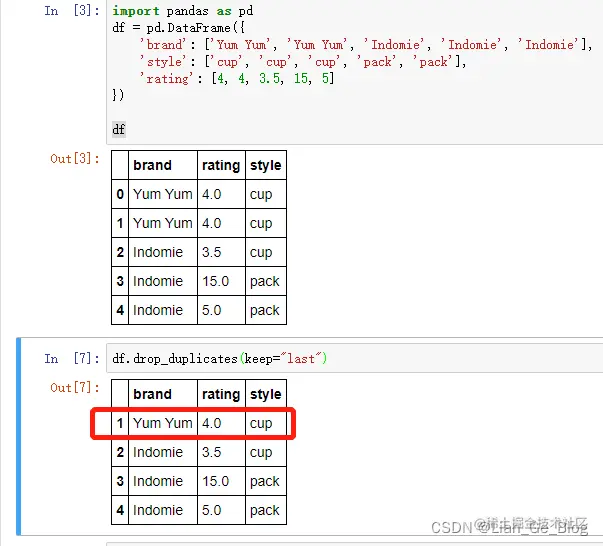Click 'style' header in Out[3] table
Image resolution: width=603 pixels, height=546 pixels.
pos(266,165)
